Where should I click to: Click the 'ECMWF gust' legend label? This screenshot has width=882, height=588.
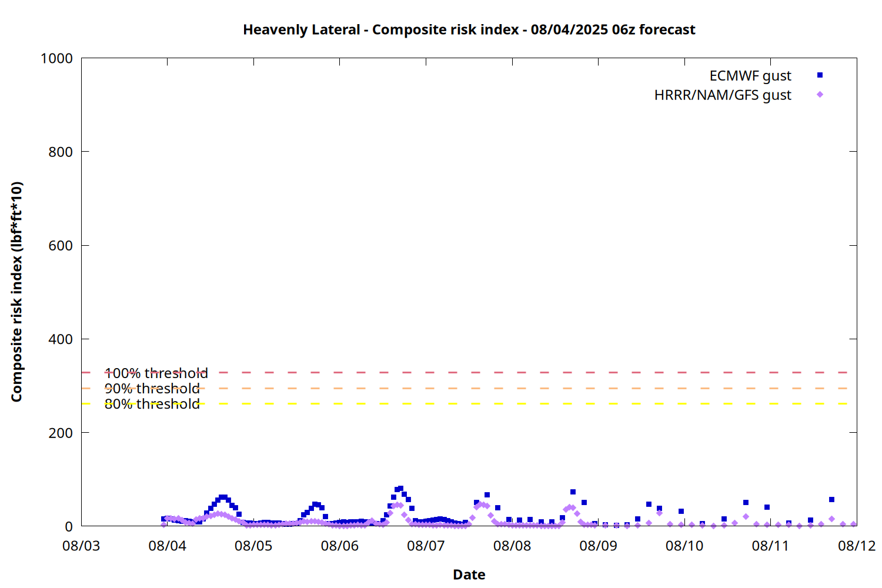pyautogui.click(x=750, y=76)
